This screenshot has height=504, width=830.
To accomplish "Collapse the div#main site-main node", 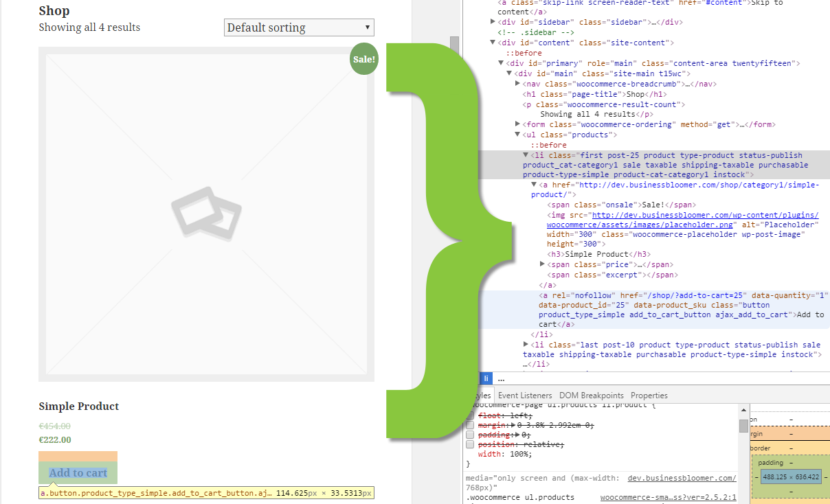I will click(509, 73).
